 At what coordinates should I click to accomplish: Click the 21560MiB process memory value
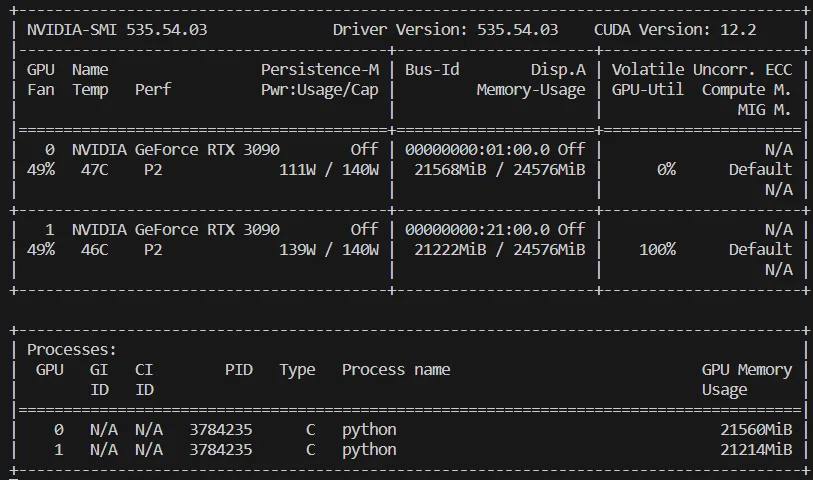click(756, 430)
